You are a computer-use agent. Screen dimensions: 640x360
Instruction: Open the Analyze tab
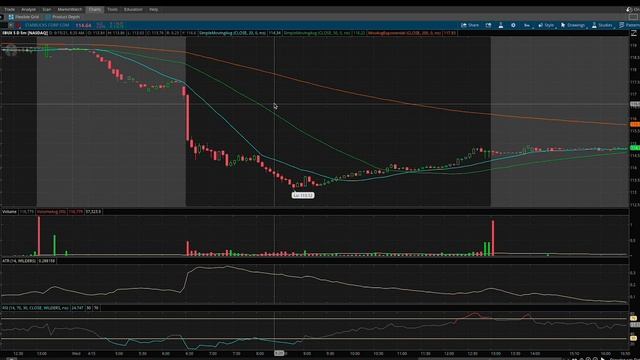(28, 9)
